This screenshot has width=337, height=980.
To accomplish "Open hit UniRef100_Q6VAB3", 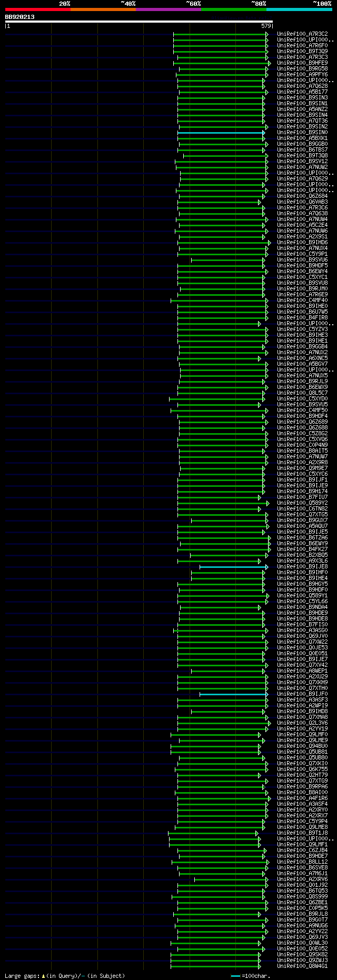I will coord(302,202).
